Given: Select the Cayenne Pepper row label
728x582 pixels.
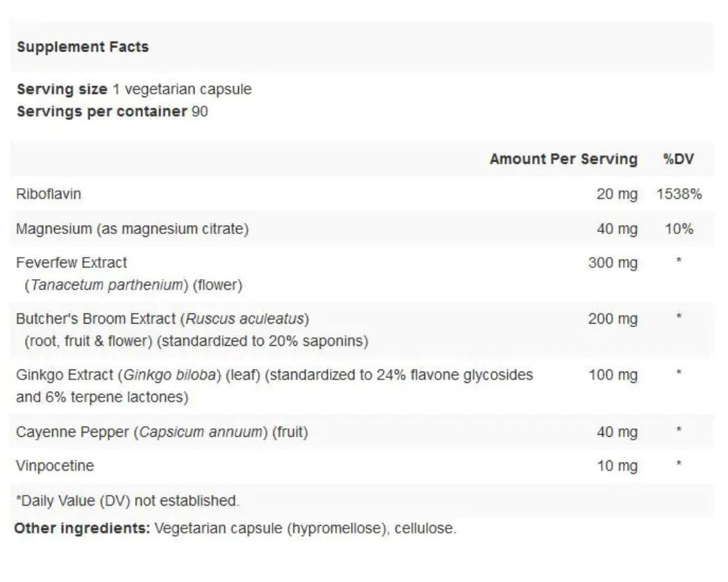Looking at the screenshot, I should click(x=72, y=432).
